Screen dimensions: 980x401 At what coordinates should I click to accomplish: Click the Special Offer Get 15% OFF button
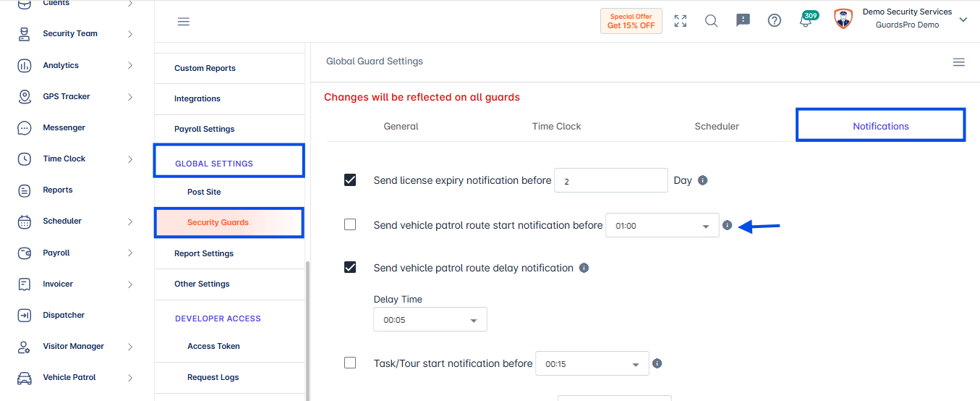(x=631, y=21)
